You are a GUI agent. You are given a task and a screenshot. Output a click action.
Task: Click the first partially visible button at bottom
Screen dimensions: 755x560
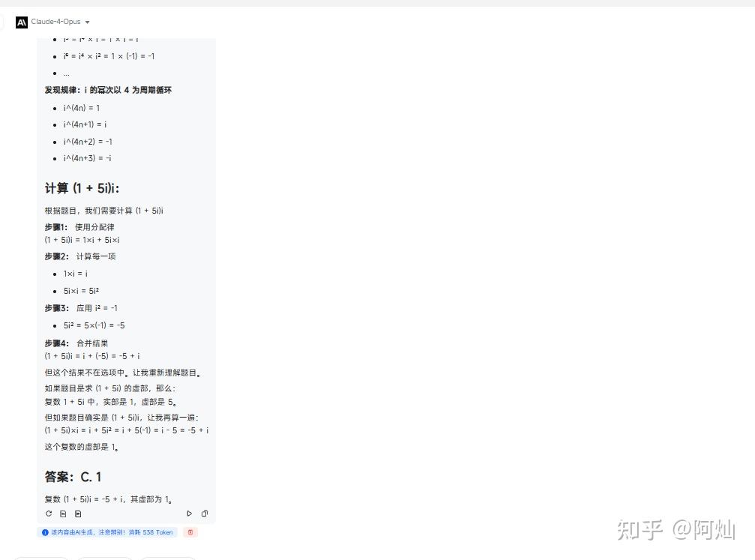(x=41, y=559)
